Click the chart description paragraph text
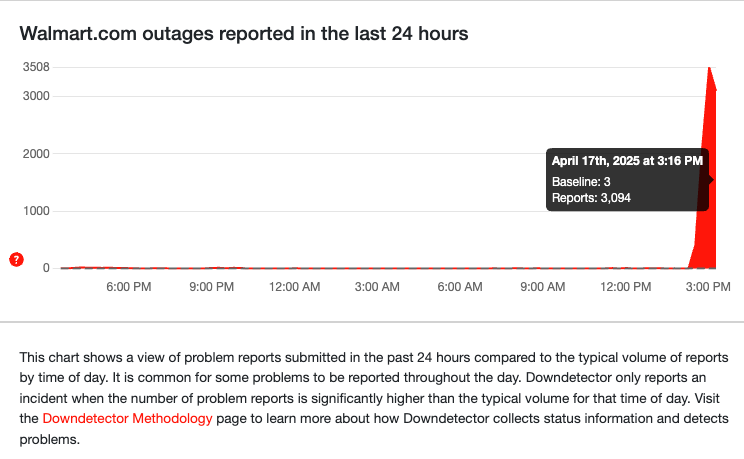The image size is (744, 459). (x=371, y=398)
